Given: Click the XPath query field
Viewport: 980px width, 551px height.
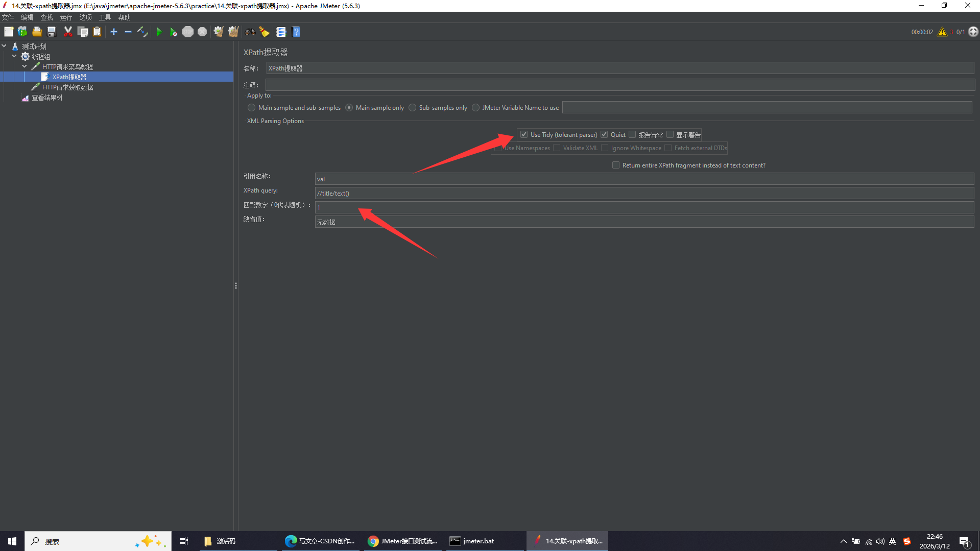Looking at the screenshot, I should click(x=644, y=193).
